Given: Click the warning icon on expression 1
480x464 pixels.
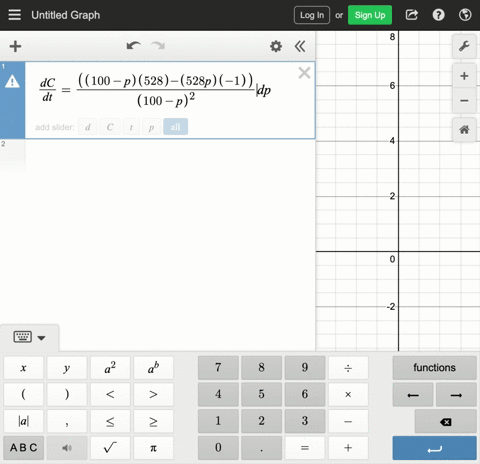Looking at the screenshot, I should 12,81.
